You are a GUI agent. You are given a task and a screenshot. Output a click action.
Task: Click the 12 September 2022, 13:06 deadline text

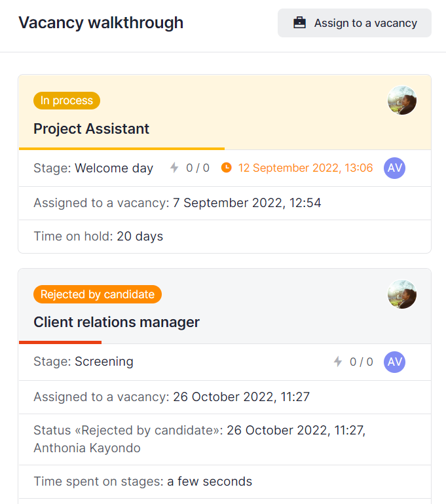point(305,168)
